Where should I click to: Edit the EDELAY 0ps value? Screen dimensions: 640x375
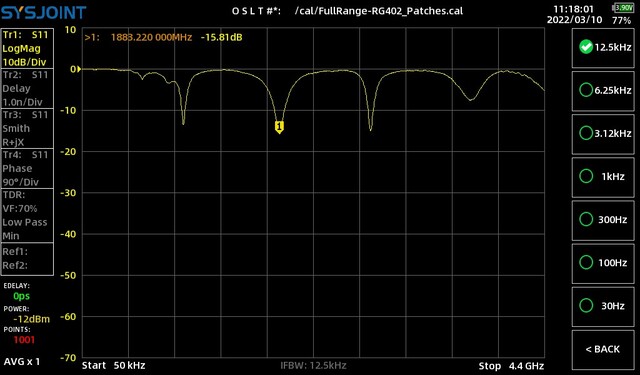point(21,296)
